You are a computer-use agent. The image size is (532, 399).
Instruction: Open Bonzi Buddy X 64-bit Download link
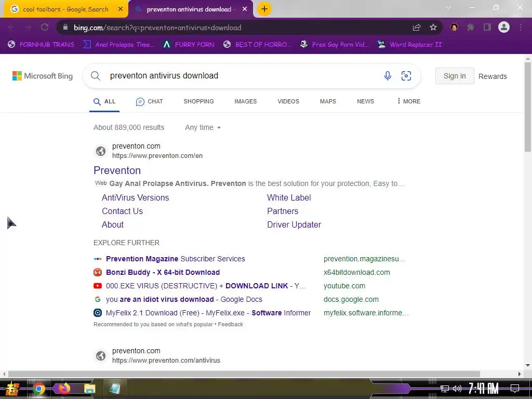[x=163, y=272]
